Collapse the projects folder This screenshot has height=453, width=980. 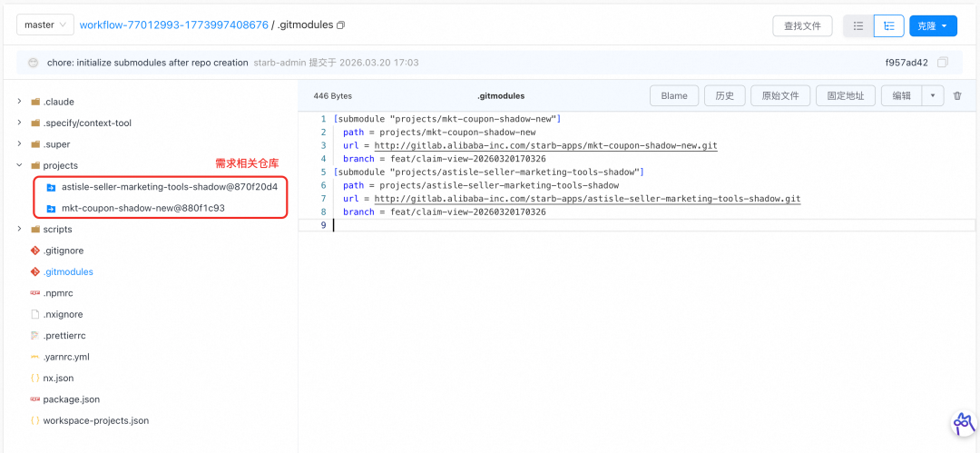(x=20, y=165)
